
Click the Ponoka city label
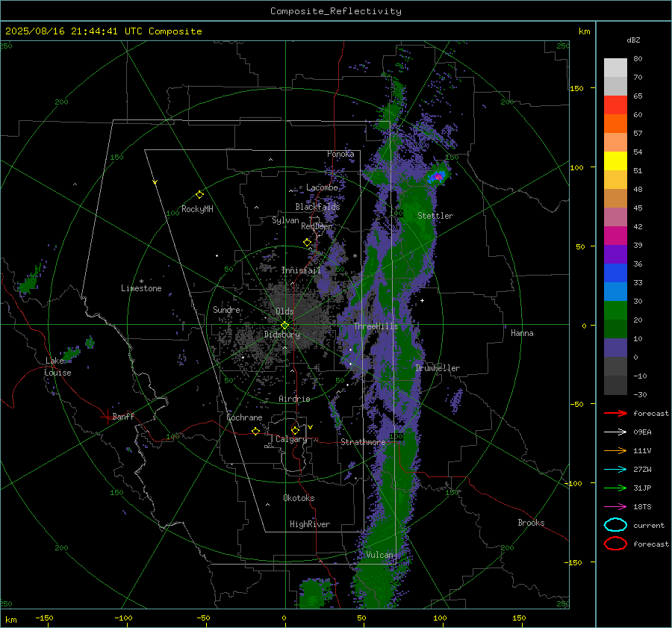click(x=340, y=154)
